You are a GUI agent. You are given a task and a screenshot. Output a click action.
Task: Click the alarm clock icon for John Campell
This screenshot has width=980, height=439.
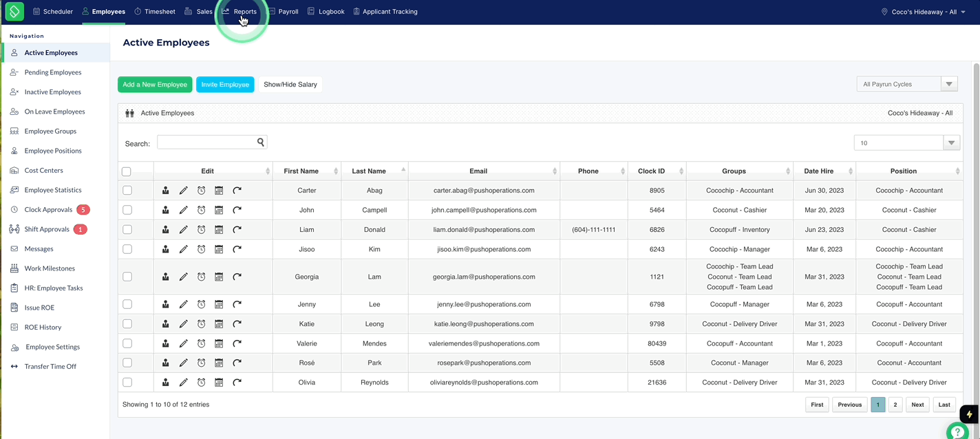(x=202, y=210)
